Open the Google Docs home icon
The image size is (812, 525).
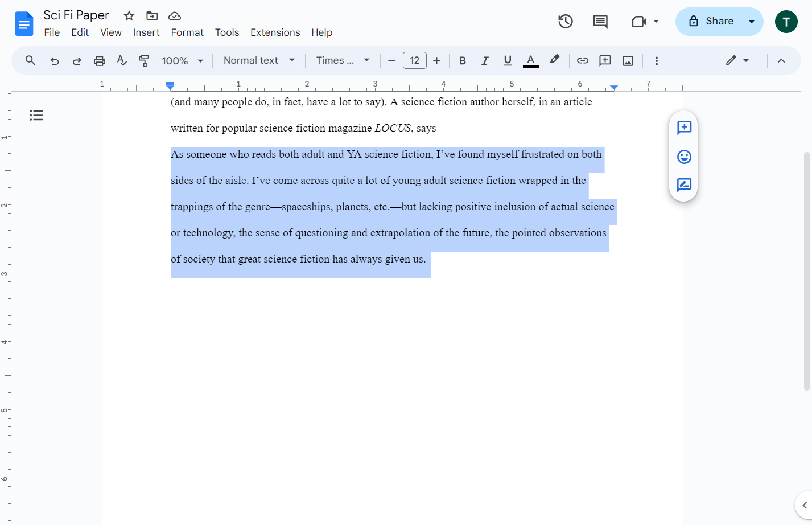coord(24,24)
